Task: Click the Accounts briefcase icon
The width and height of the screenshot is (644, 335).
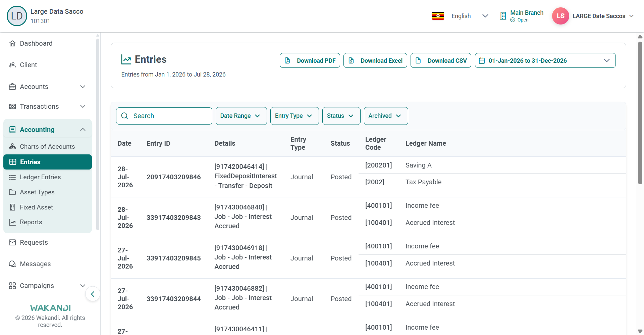Action: [12, 87]
